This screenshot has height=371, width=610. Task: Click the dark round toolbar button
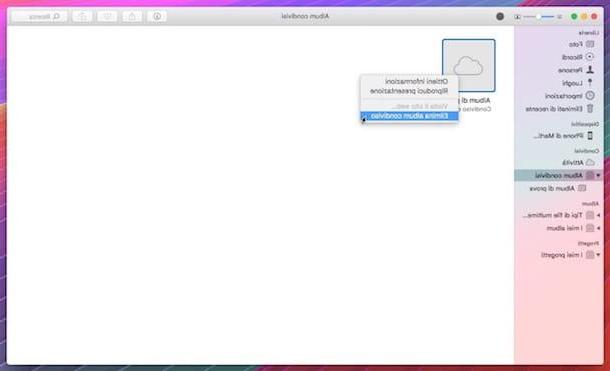(x=500, y=16)
